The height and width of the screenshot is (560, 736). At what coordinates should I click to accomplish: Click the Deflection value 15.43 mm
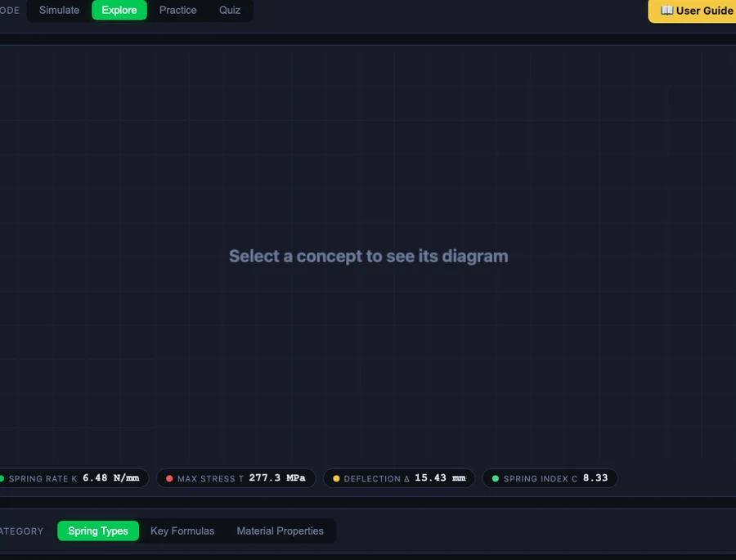click(x=440, y=478)
